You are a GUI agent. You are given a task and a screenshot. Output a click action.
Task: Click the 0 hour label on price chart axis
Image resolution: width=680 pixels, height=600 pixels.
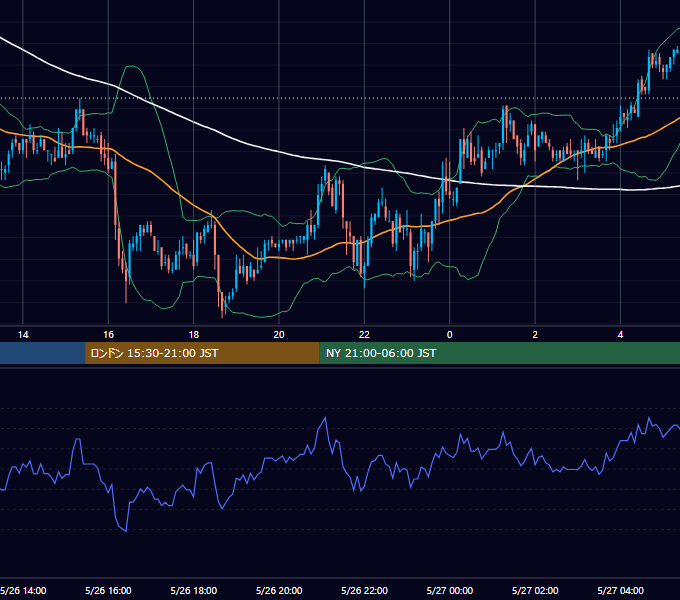450,334
